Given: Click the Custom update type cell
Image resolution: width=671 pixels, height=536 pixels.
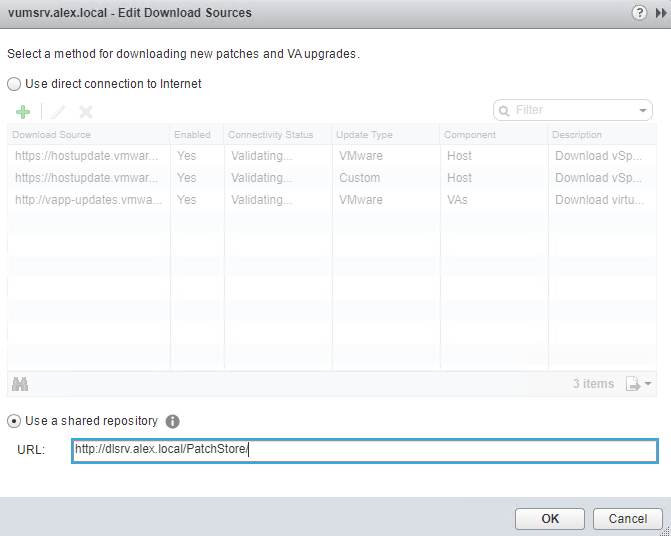Looking at the screenshot, I should click(x=386, y=178).
